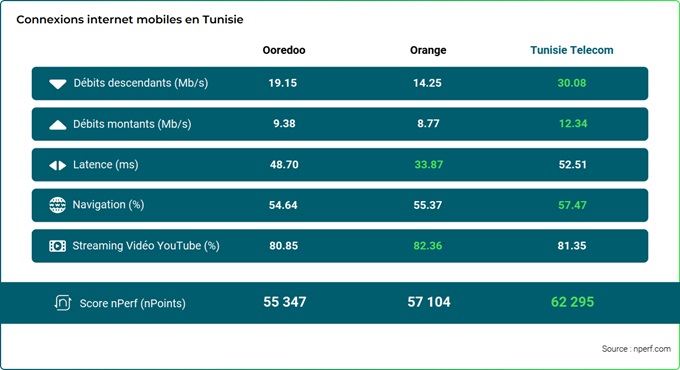This screenshot has height=370, width=680.
Task: Click the Connexions internet mobiles en Tunisie title
Action: (130, 20)
